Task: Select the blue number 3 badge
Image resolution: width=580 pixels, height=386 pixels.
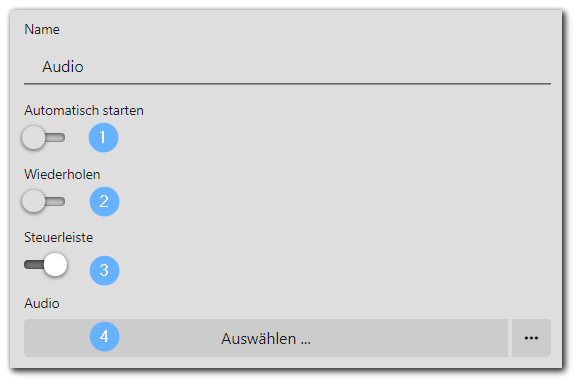Action: pyautogui.click(x=104, y=270)
